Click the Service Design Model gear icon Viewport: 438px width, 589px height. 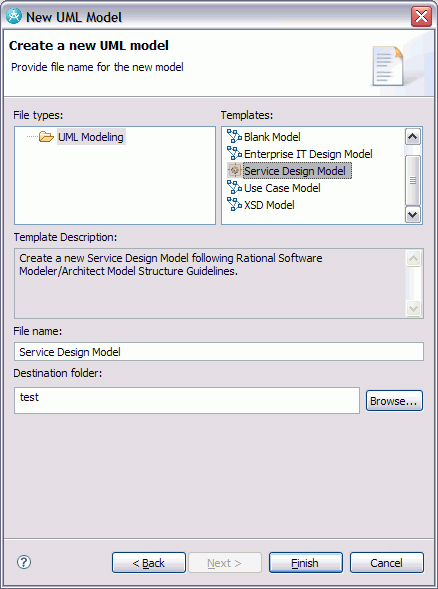point(234,171)
